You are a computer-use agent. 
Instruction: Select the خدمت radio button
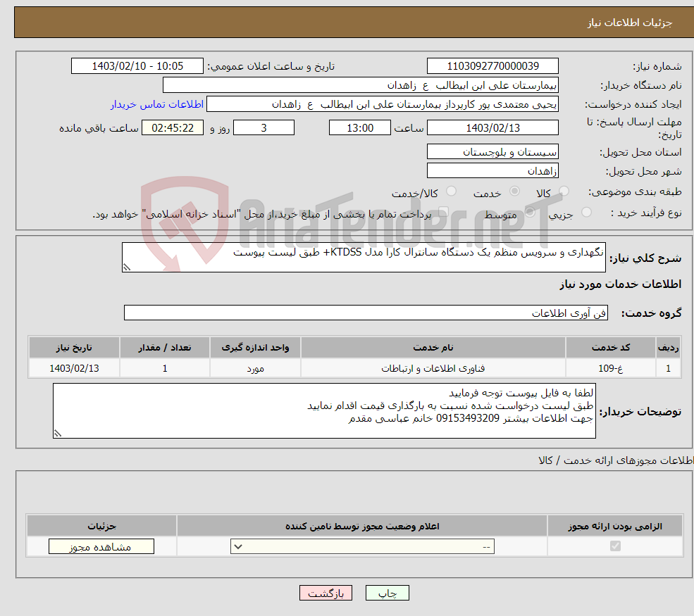(514, 191)
